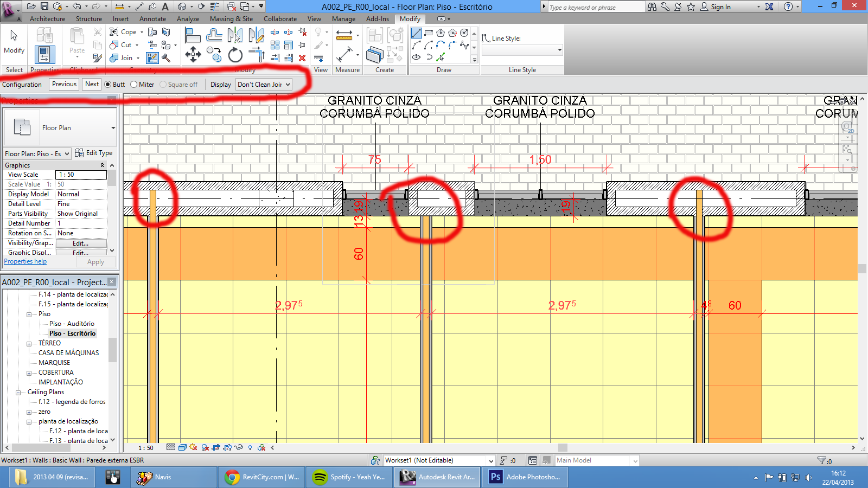Image resolution: width=868 pixels, height=488 pixels.
Task: Toggle the Thin Lines display
Action: 319,57
